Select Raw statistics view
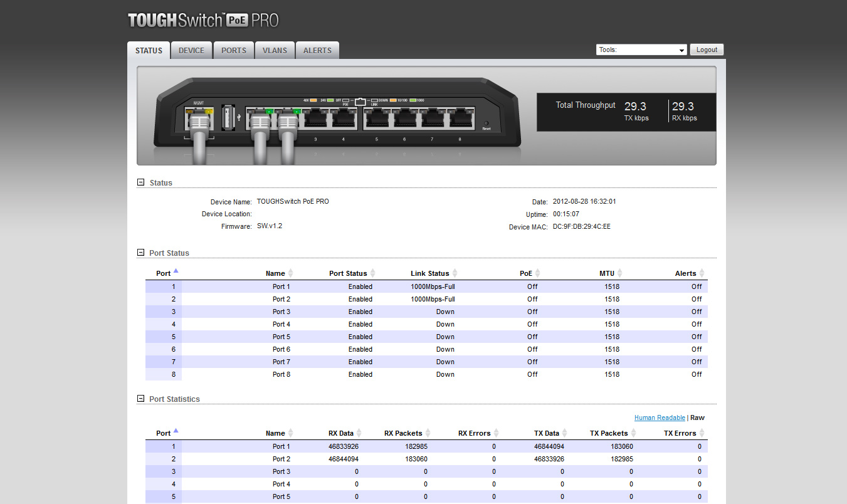The image size is (847, 504). click(x=697, y=417)
